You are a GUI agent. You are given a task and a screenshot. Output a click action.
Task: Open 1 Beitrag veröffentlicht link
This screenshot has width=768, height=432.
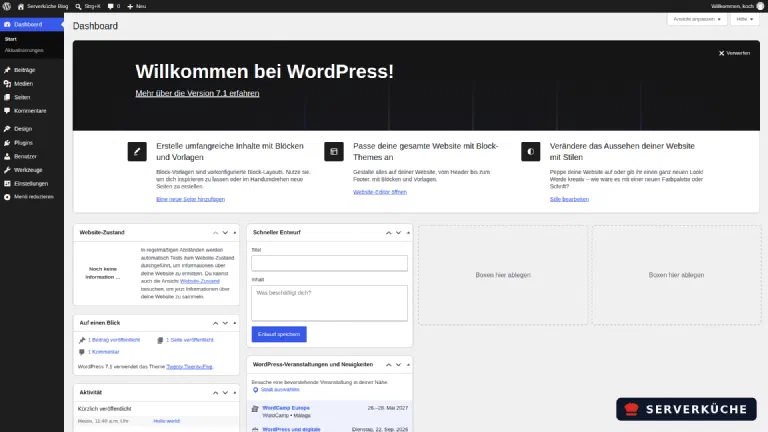114,340
